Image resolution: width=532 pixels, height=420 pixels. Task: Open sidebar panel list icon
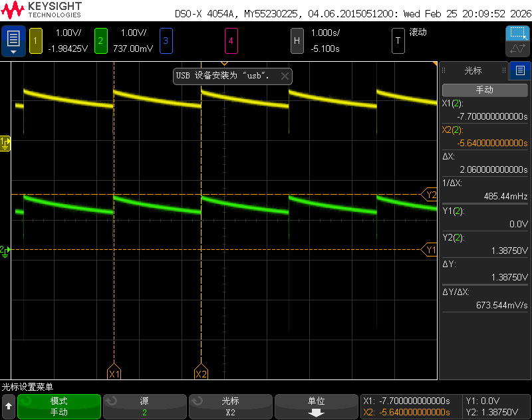[x=520, y=70]
